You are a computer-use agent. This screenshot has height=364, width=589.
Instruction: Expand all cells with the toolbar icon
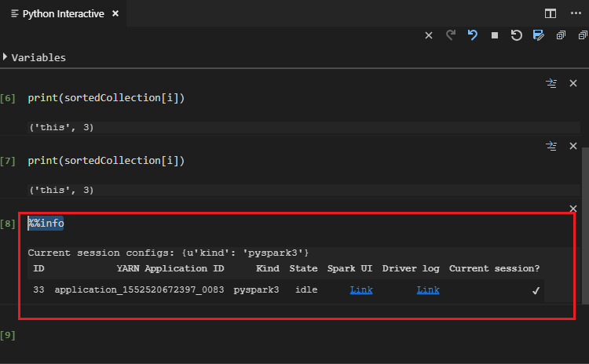(561, 35)
